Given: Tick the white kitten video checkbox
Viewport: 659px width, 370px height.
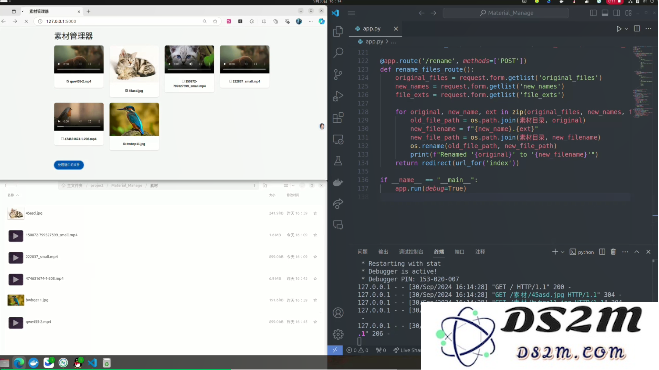Looking at the screenshot, I should tap(184, 81).
